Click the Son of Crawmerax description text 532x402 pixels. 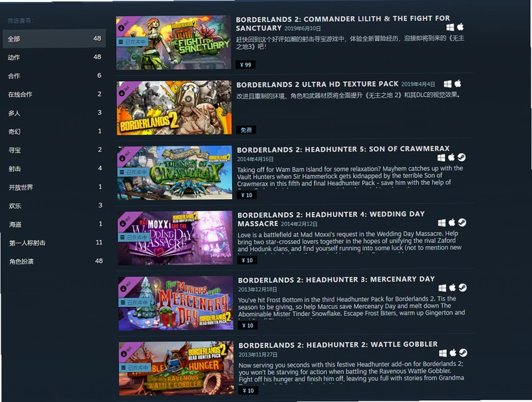pyautogui.click(x=350, y=177)
